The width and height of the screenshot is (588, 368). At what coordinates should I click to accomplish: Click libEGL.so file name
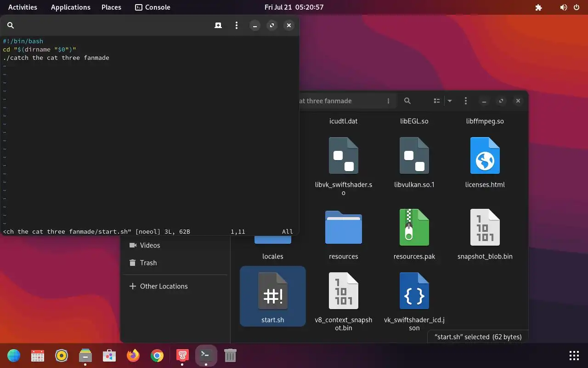pyautogui.click(x=414, y=121)
